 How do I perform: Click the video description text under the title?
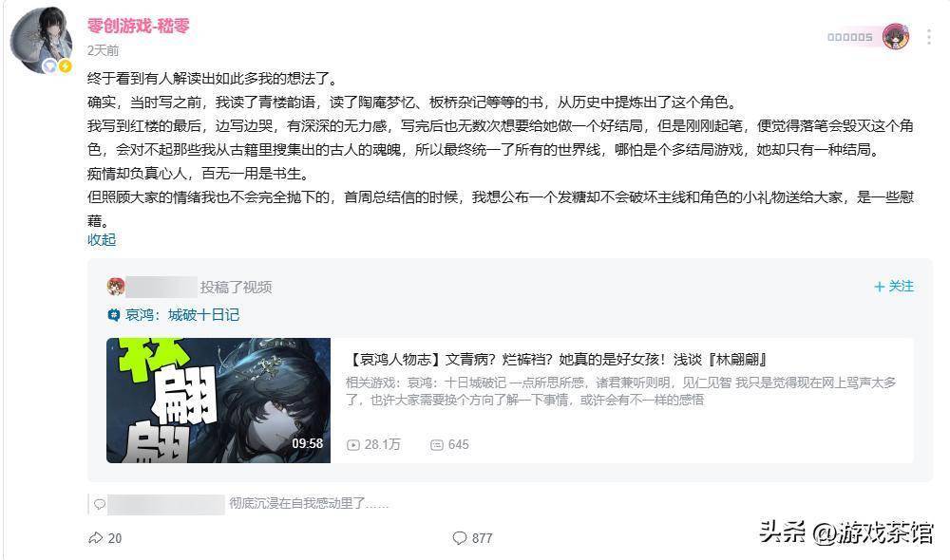[x=620, y=391]
